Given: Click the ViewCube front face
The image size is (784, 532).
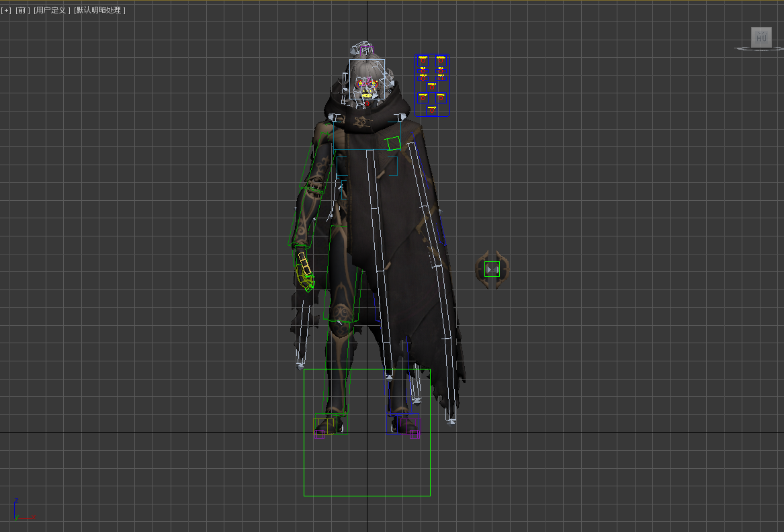Looking at the screenshot, I should tap(760, 38).
